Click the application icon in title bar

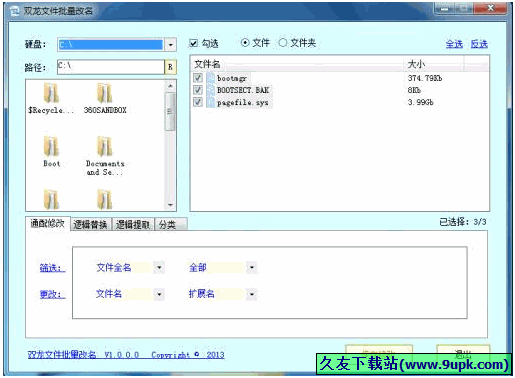15,11
